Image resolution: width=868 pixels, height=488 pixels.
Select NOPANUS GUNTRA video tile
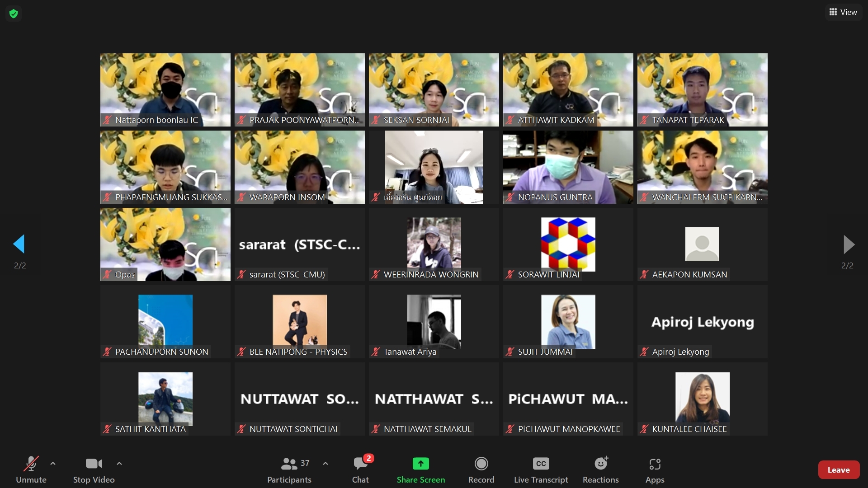568,167
